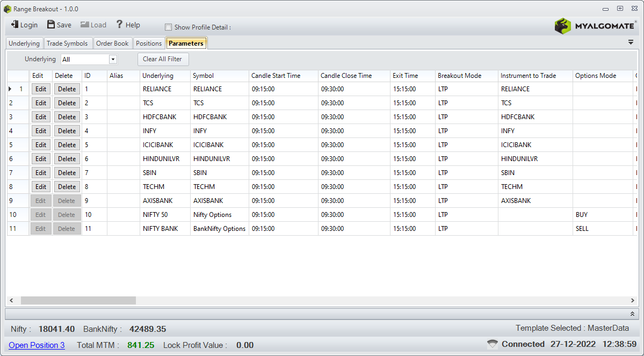Click the Symbol column header
The image size is (644, 356).
[x=219, y=76]
